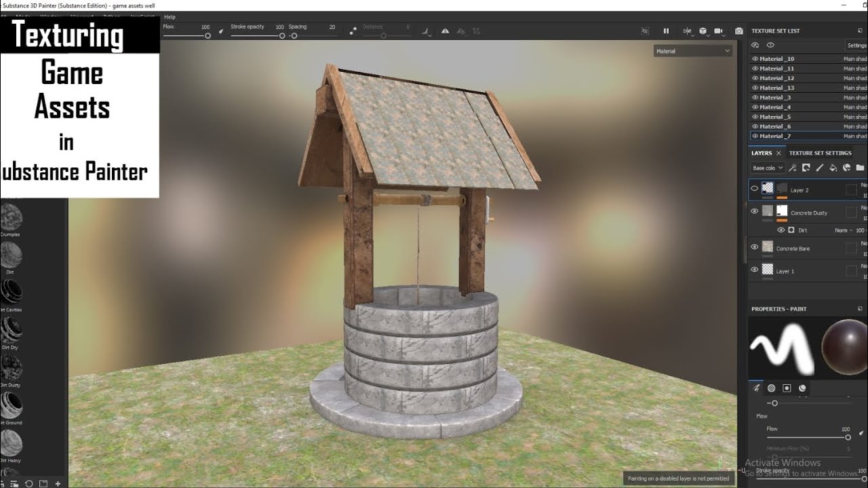
Task: Open the Help menu
Action: point(170,17)
